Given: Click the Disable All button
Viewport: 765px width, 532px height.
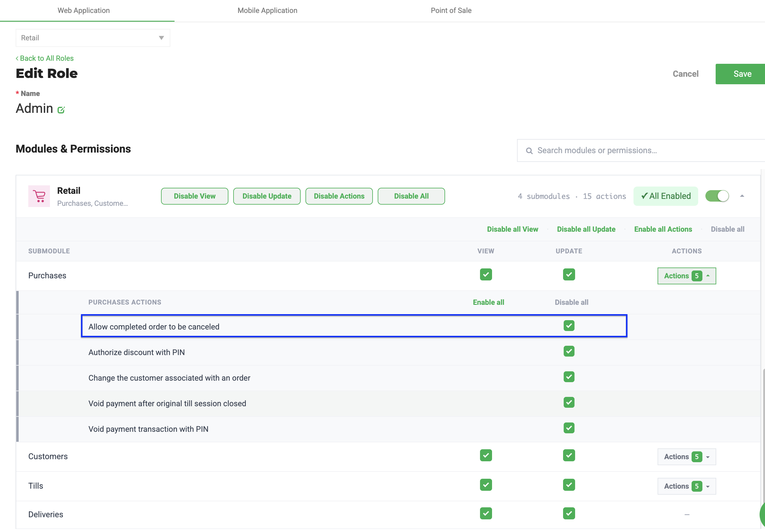Looking at the screenshot, I should tap(411, 196).
